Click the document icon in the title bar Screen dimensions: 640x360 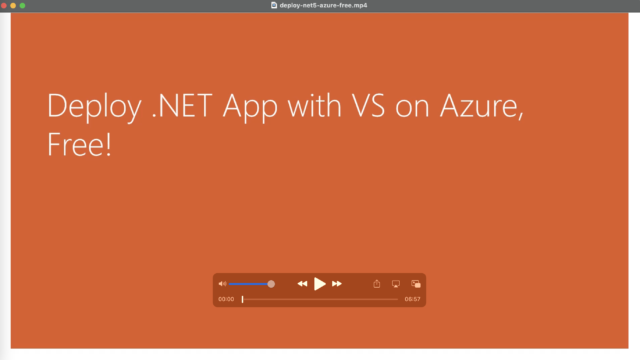point(274,5)
